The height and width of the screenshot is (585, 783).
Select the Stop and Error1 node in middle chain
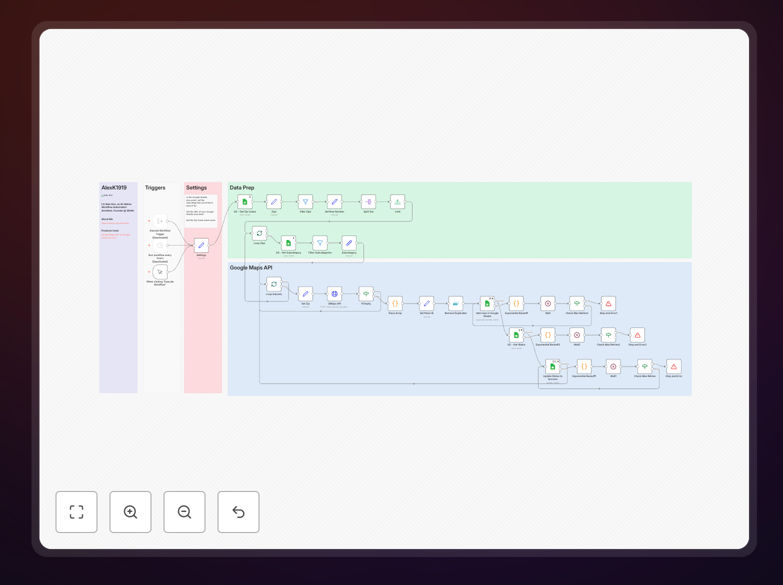coord(638,335)
